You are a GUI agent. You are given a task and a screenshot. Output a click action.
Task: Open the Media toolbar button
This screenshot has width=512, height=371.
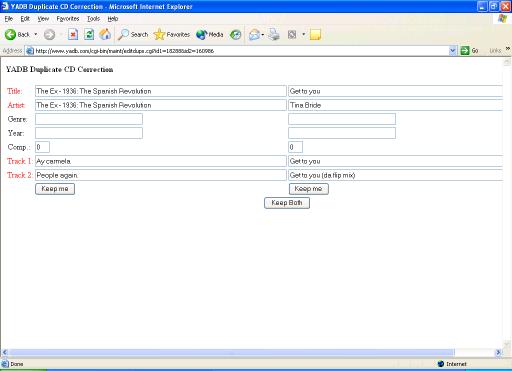210,34
